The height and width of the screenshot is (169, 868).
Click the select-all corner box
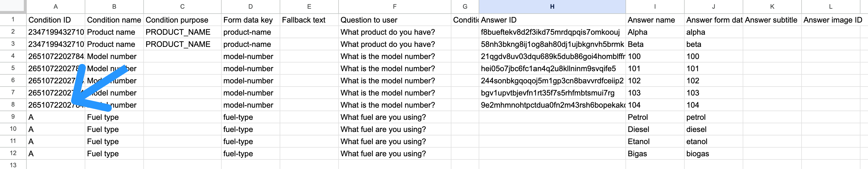pos(13,6)
